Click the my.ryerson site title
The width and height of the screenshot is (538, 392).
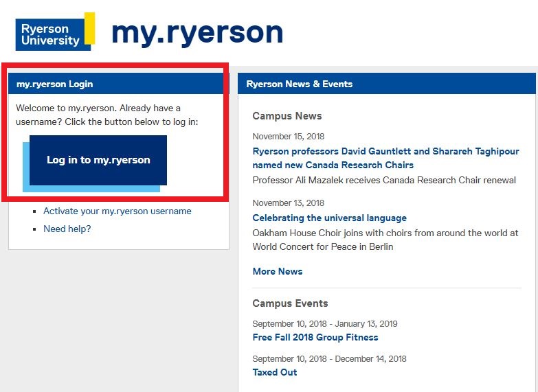click(197, 32)
